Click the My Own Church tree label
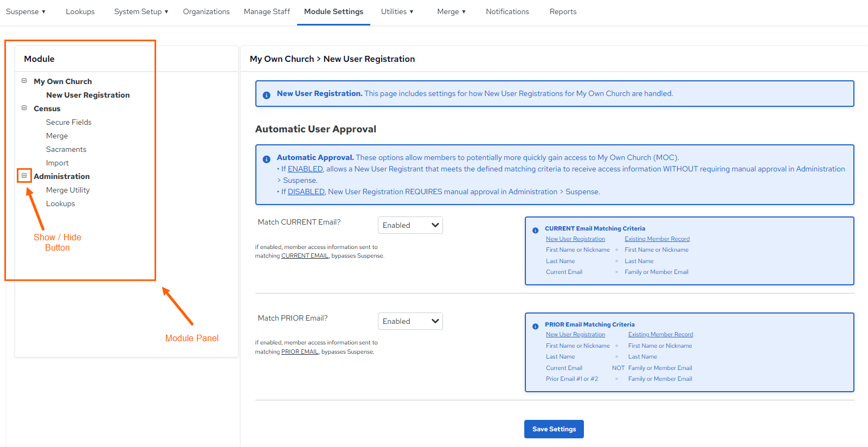Viewport: 868px width, 447px height. [x=63, y=81]
